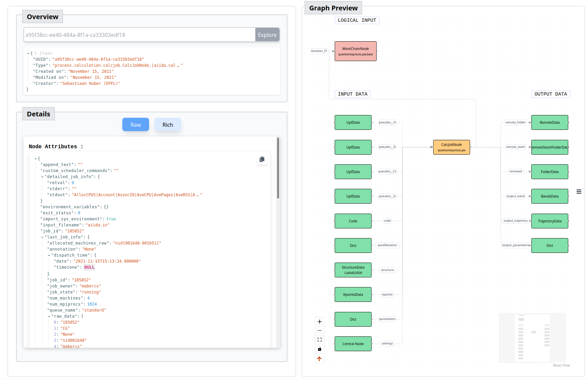The height and width of the screenshot is (379, 588).
Task: Click the fit view icon in graph controls
Action: [320, 340]
